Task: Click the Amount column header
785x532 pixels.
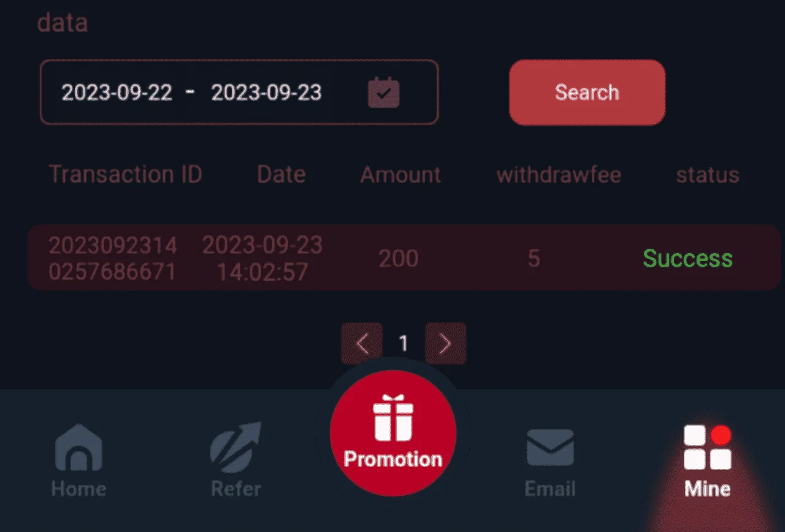Action: 400,175
